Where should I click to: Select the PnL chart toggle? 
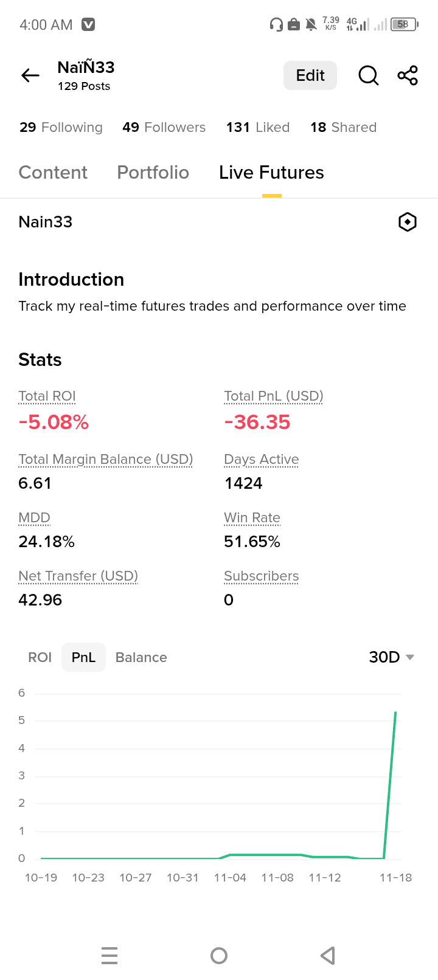83,657
